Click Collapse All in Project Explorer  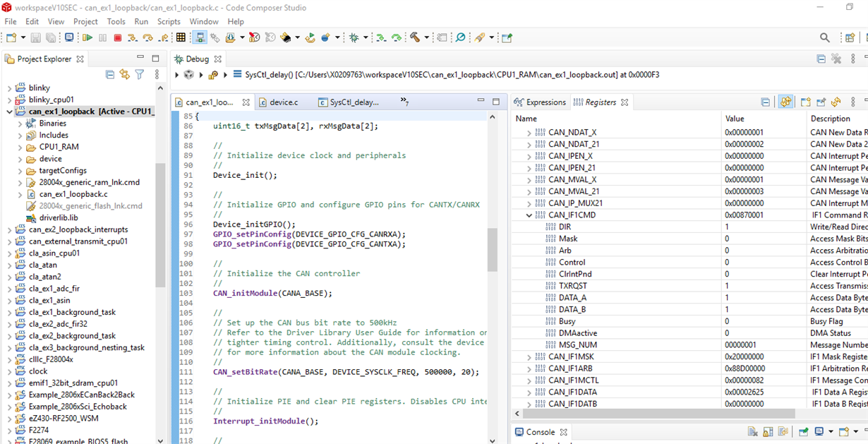pos(109,74)
